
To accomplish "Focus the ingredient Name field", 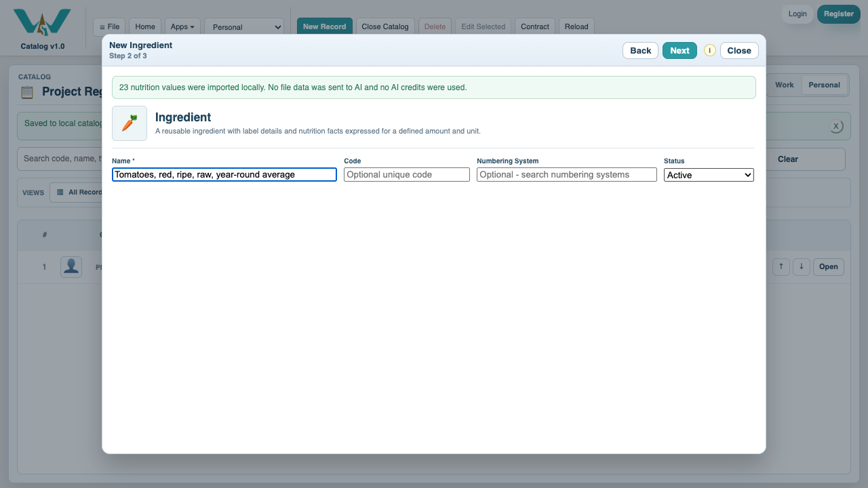I will pos(224,175).
